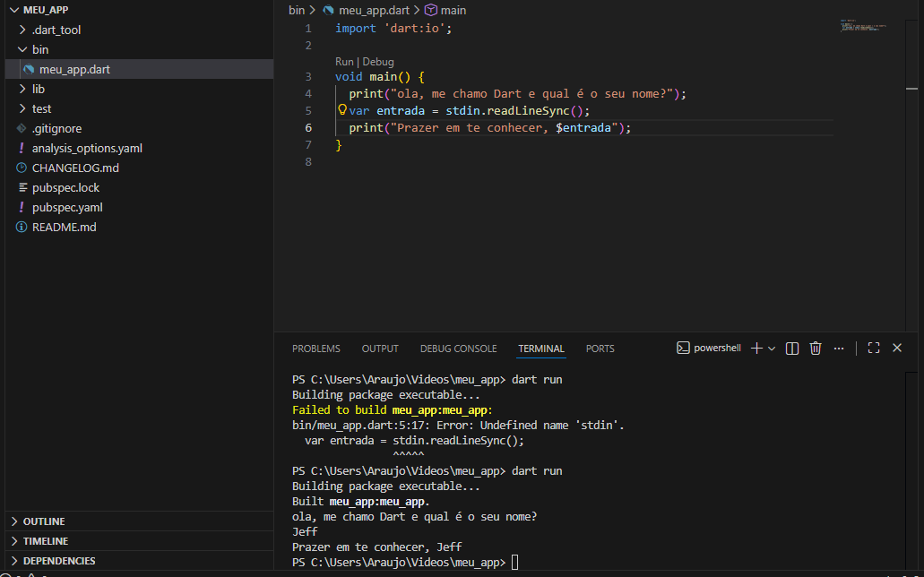924x577 pixels.
Task: Switch to the PROBLEMS tab
Action: (315, 349)
